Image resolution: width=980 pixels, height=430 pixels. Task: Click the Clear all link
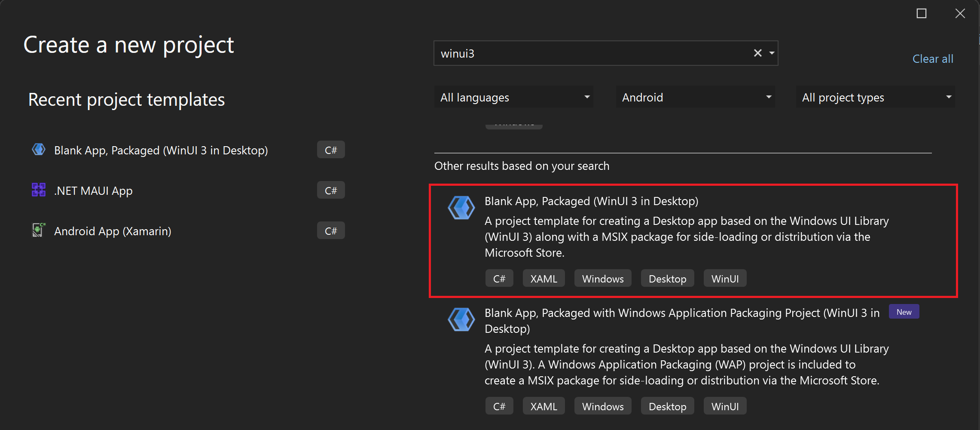pos(933,59)
